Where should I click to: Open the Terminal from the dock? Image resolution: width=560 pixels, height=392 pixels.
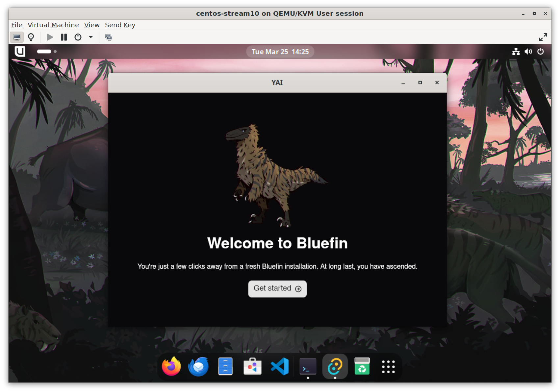[x=308, y=366]
